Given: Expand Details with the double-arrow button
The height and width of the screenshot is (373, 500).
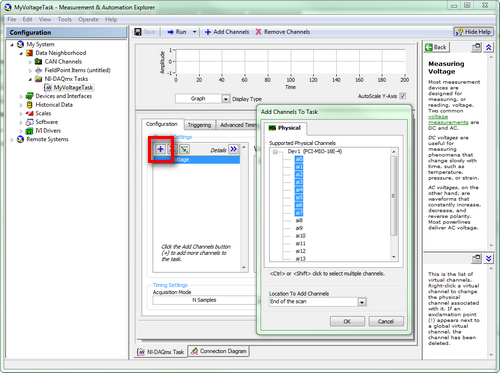Looking at the screenshot, I should pyautogui.click(x=233, y=149).
